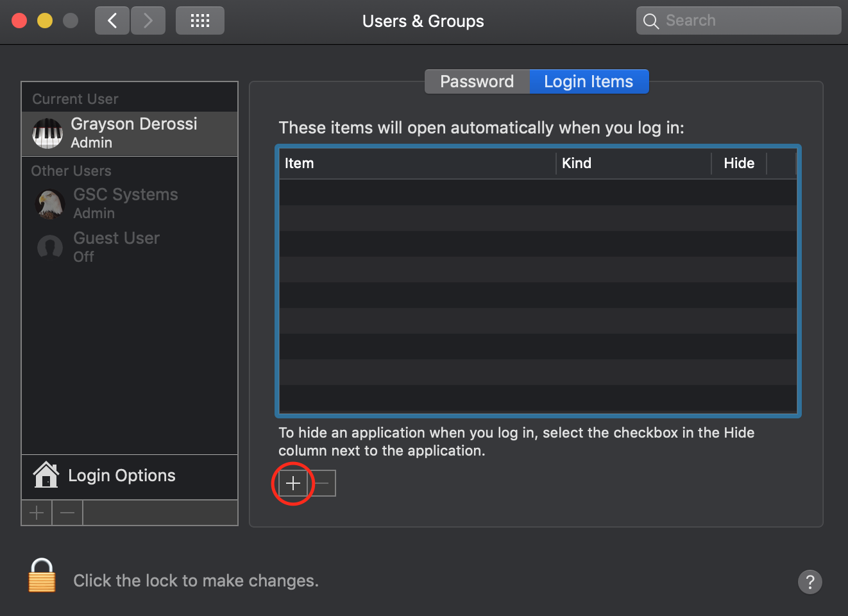Screen dimensions: 848x616
Task: Open Login Options
Action: 130,476
